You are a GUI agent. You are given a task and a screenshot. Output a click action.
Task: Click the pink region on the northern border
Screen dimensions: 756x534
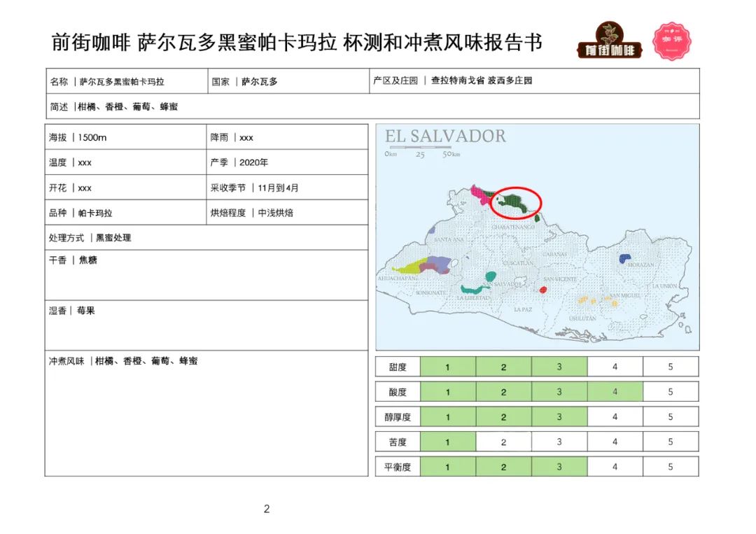(480, 193)
